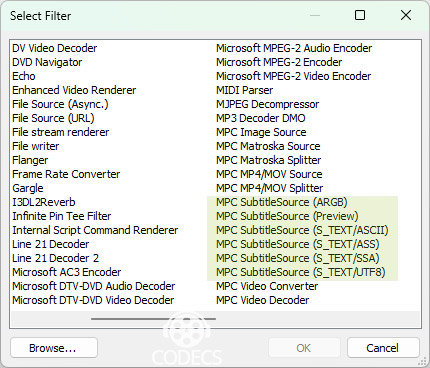430x368 pixels.
Task: Pick File Source (Async.) filter
Action: pos(60,104)
